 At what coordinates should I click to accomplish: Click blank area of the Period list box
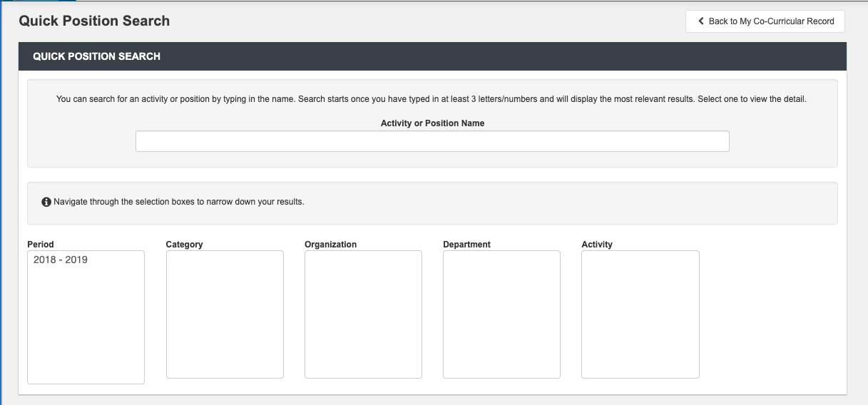pyautogui.click(x=86, y=328)
